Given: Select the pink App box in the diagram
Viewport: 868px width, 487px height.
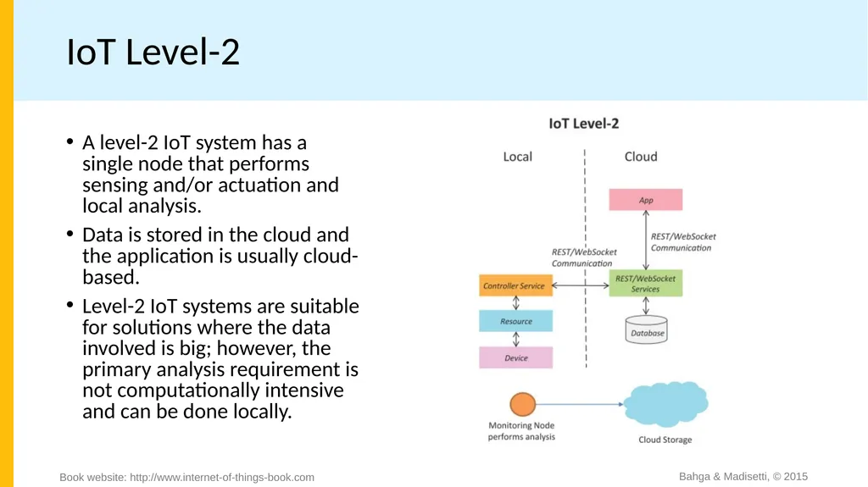Looking at the screenshot, I should (x=645, y=200).
